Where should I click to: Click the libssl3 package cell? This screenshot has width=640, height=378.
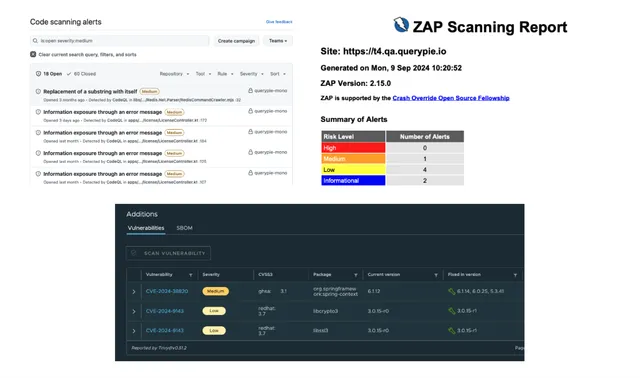click(321, 331)
